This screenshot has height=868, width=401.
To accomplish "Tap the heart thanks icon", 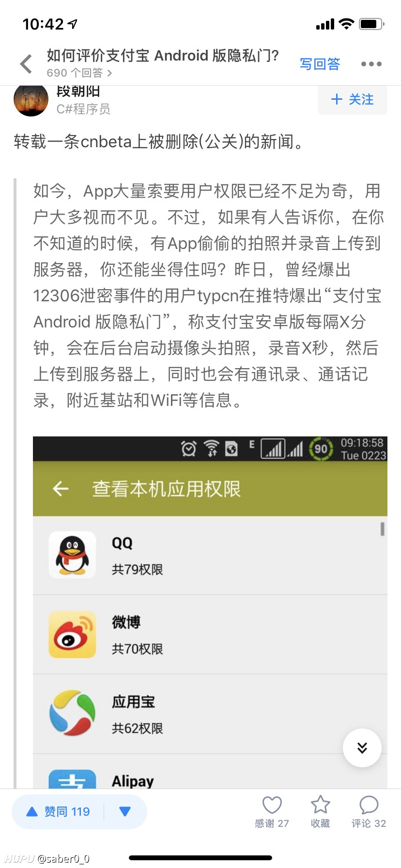I will (272, 805).
